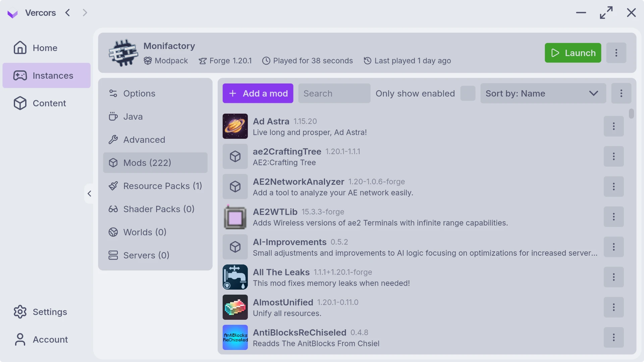Open AI-Improvements' three-dot menu
Screen dimensions: 644x362
tap(614, 247)
